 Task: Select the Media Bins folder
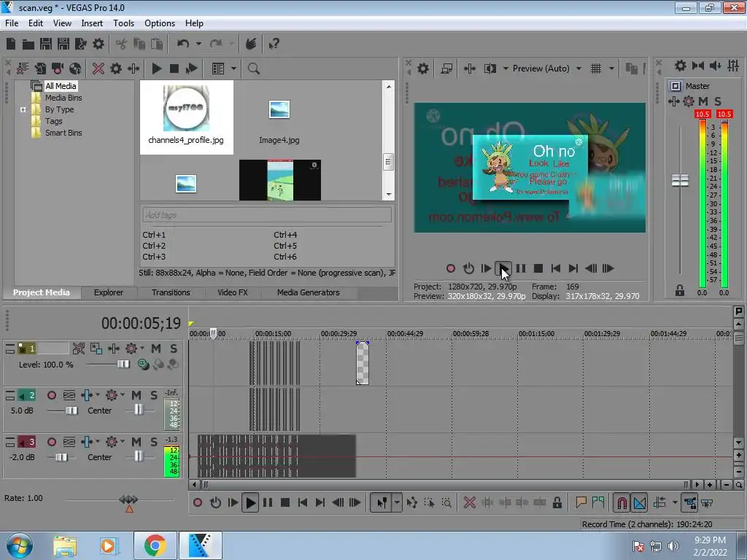point(63,98)
